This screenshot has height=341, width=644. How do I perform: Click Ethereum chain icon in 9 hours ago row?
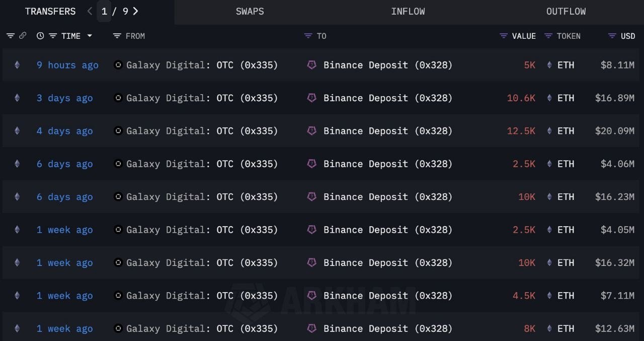point(17,65)
